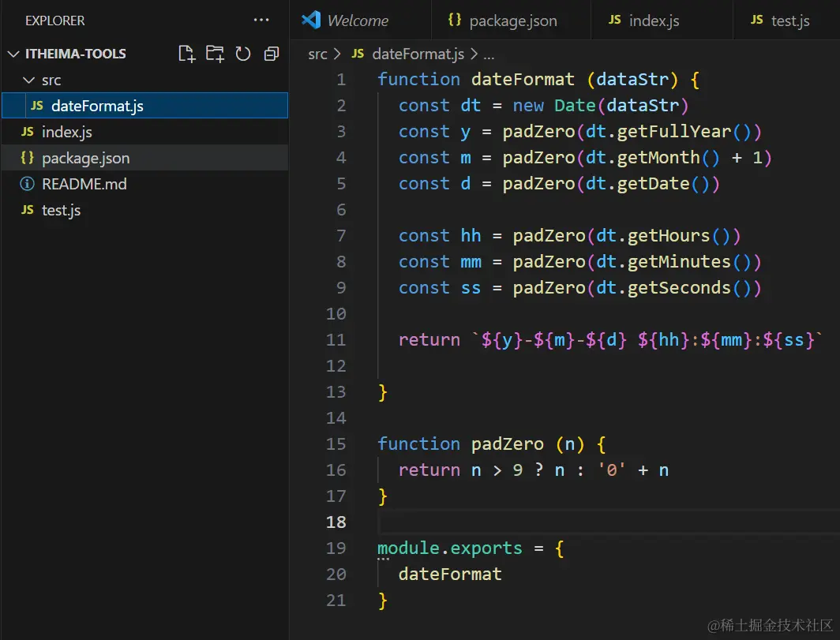Click 'getDate' on line 5
The height and width of the screenshot is (640, 840).
[x=653, y=184]
